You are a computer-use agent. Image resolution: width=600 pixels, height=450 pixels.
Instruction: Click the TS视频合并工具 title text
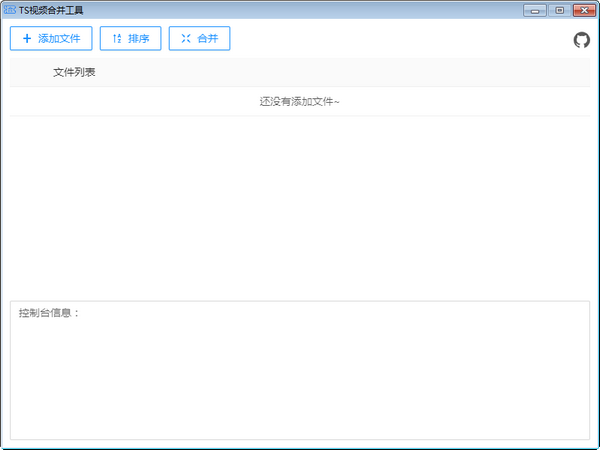51,10
